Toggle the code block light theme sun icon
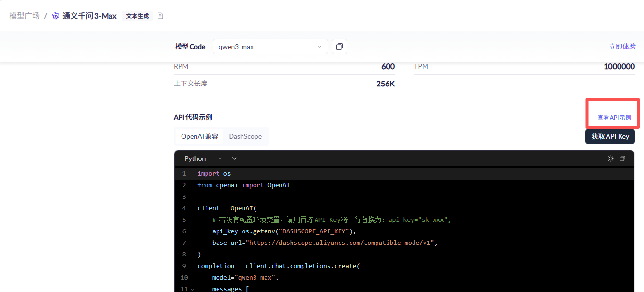 point(611,158)
